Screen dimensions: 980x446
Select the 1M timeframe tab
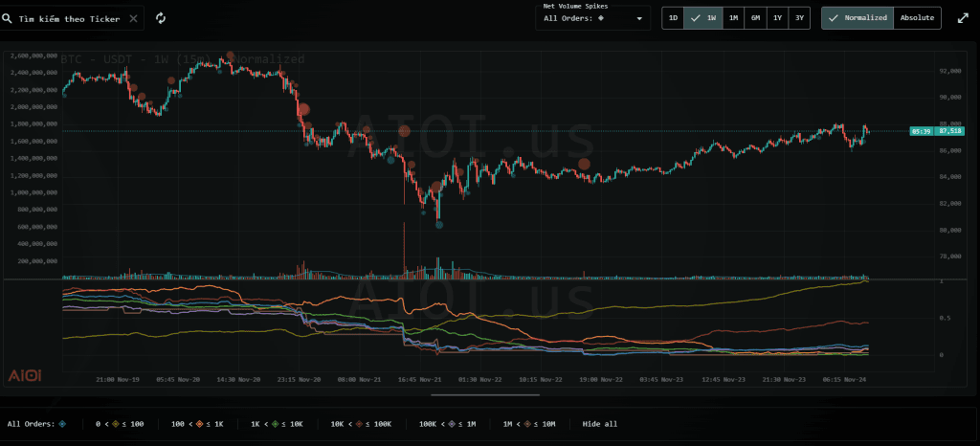[x=733, y=18]
